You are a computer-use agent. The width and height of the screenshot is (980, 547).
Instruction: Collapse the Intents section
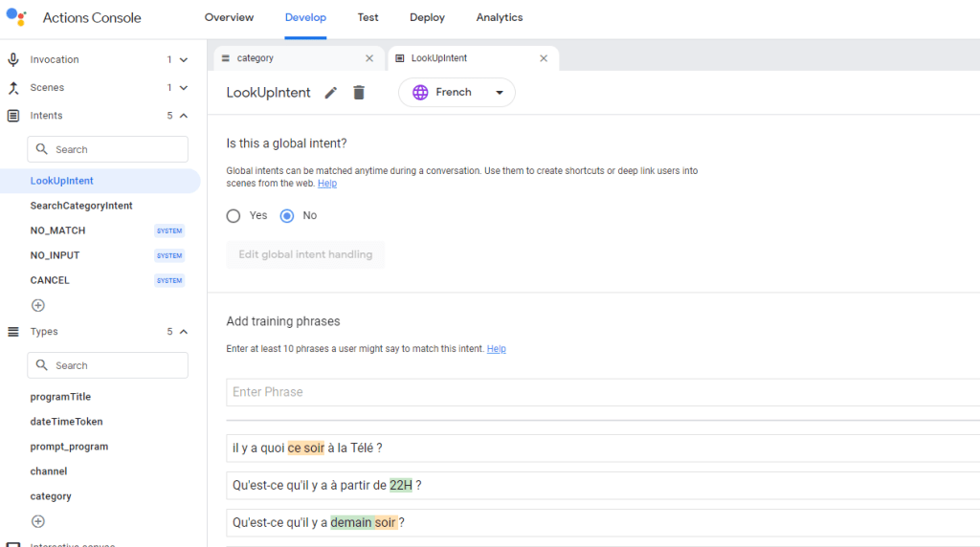184,116
